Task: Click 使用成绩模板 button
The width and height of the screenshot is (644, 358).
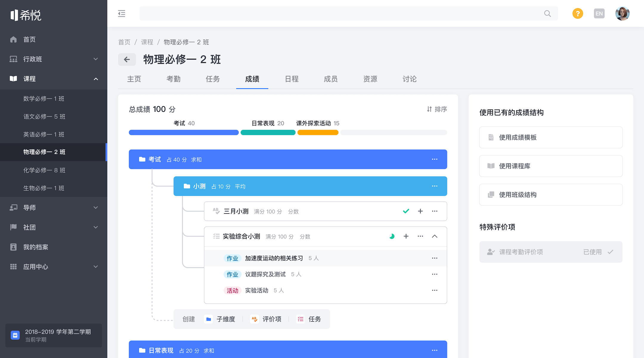Action: 551,137
